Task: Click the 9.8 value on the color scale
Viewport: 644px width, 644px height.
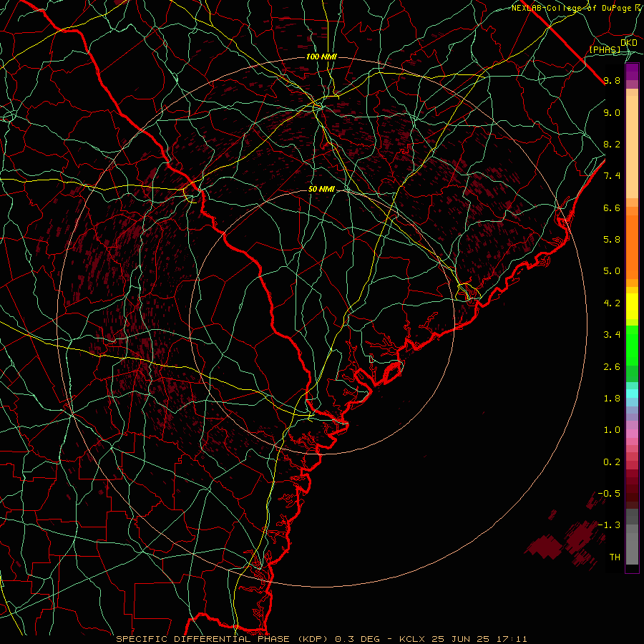Action: [x=612, y=80]
